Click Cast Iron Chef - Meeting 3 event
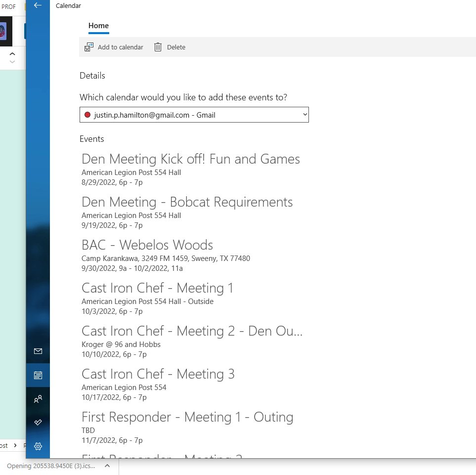This screenshot has height=475, width=476. pos(158,374)
